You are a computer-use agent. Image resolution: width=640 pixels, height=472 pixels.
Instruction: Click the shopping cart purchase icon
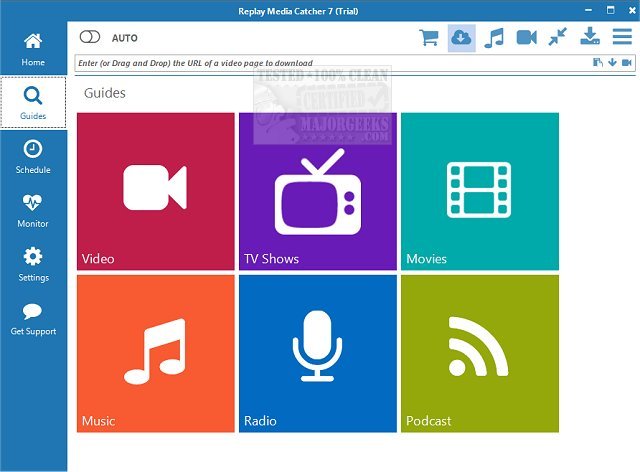(429, 38)
